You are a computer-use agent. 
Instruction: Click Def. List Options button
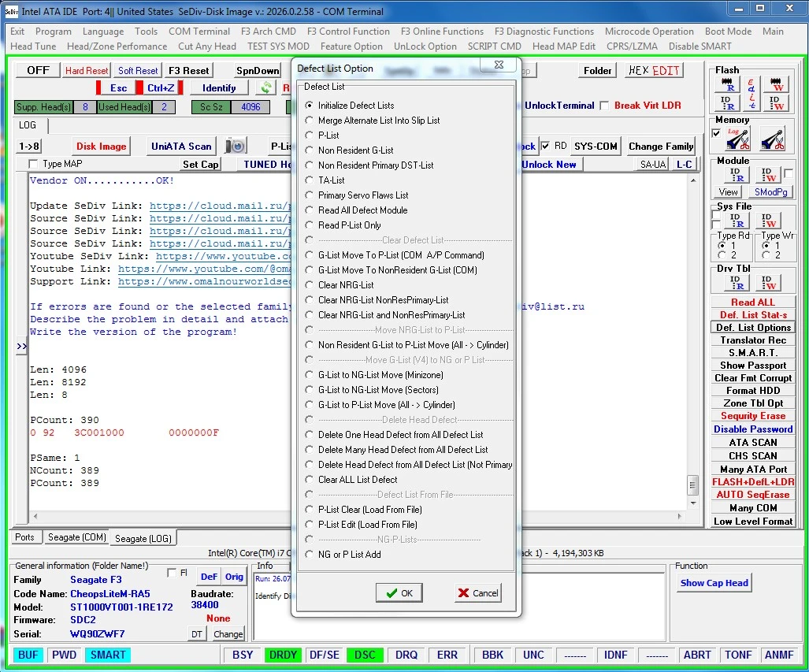click(753, 328)
